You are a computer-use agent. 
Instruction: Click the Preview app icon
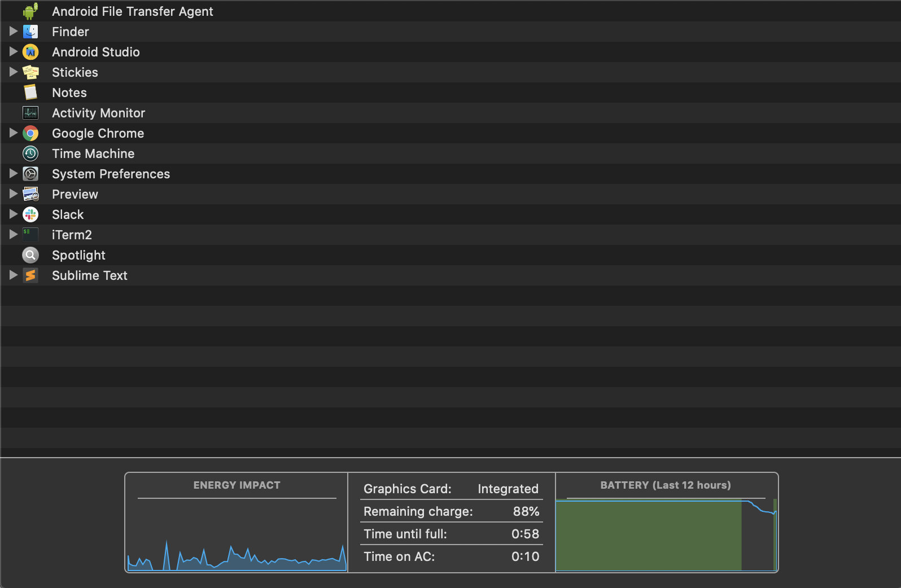pos(30,194)
